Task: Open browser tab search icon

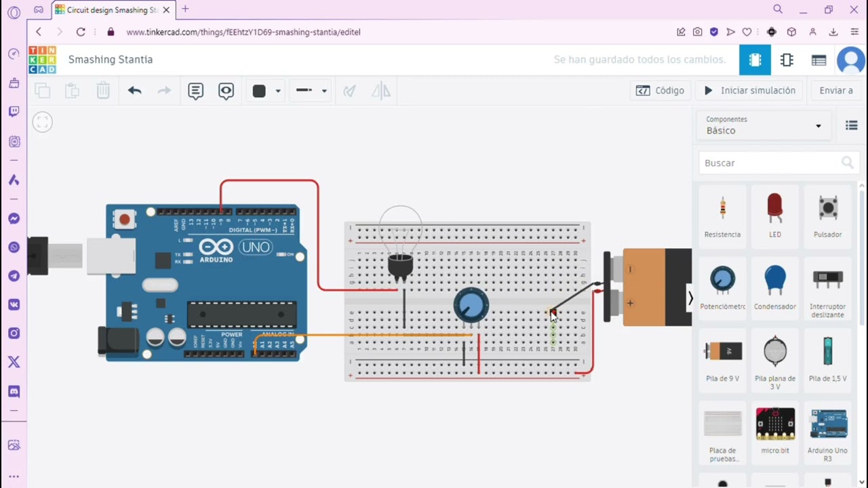Action: point(778,9)
